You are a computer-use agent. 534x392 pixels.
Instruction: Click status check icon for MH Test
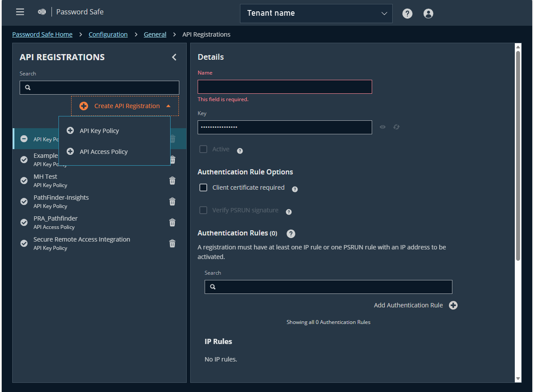click(24, 181)
